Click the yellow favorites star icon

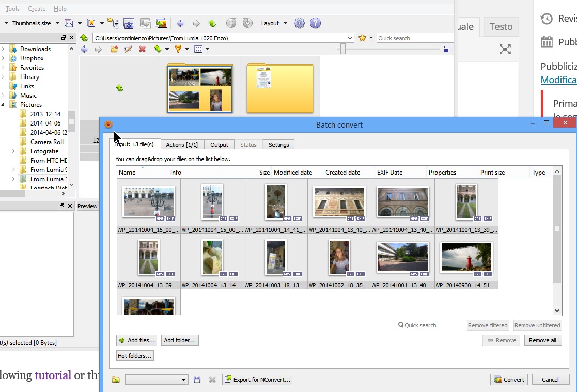click(362, 38)
